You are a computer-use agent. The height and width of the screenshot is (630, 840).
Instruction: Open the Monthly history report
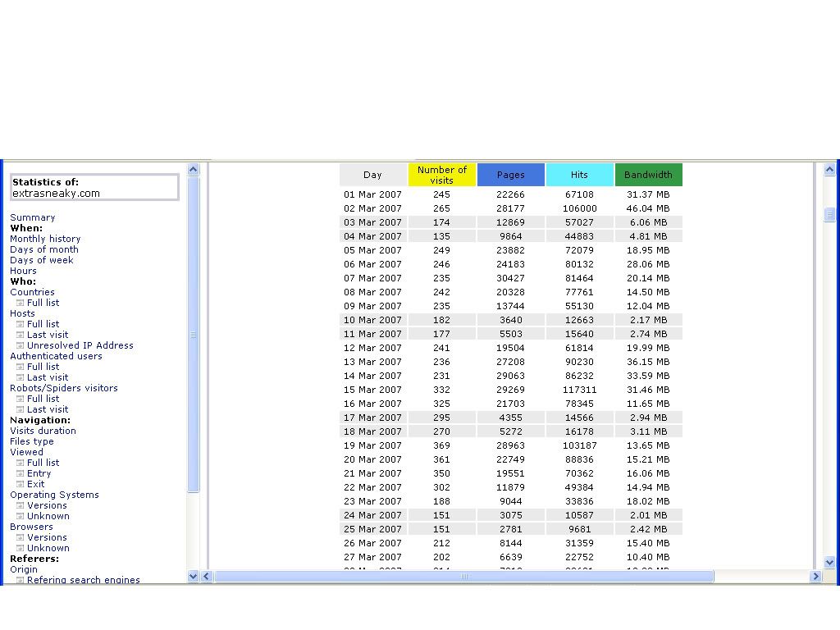(x=45, y=239)
